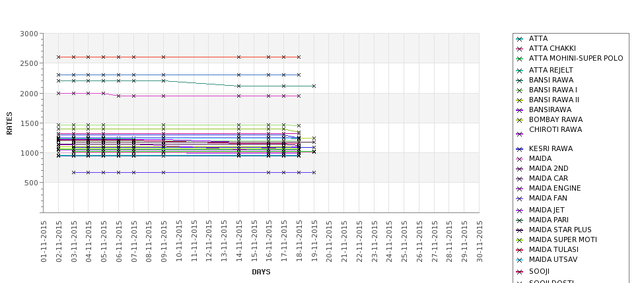Click the 2600 data point on 09-11-2015

(163, 57)
